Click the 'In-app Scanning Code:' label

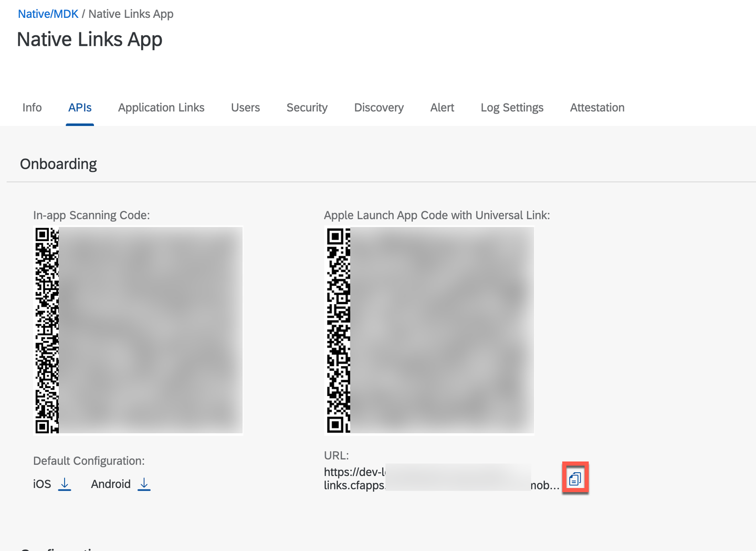91,215
